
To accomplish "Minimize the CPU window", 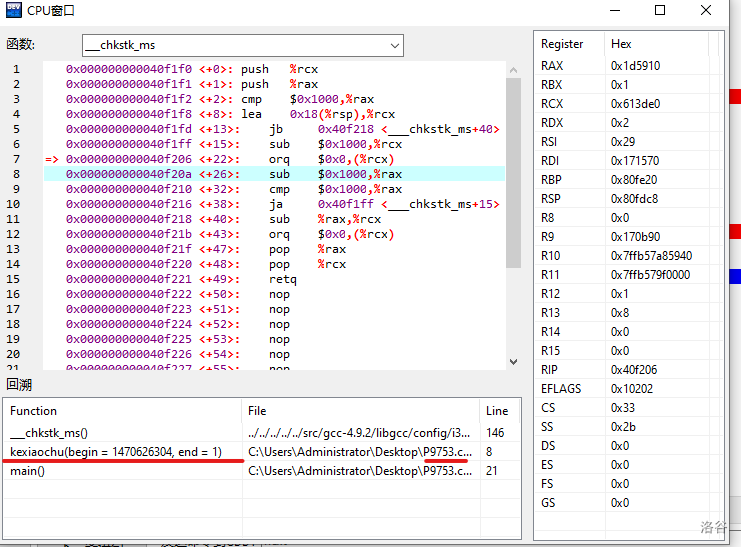I will point(613,11).
